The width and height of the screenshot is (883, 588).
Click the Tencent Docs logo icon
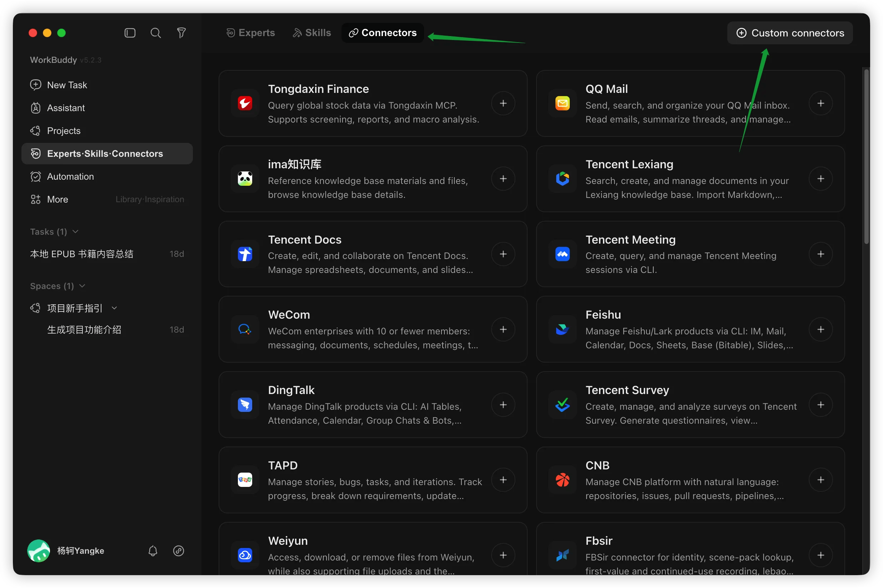pyautogui.click(x=245, y=254)
